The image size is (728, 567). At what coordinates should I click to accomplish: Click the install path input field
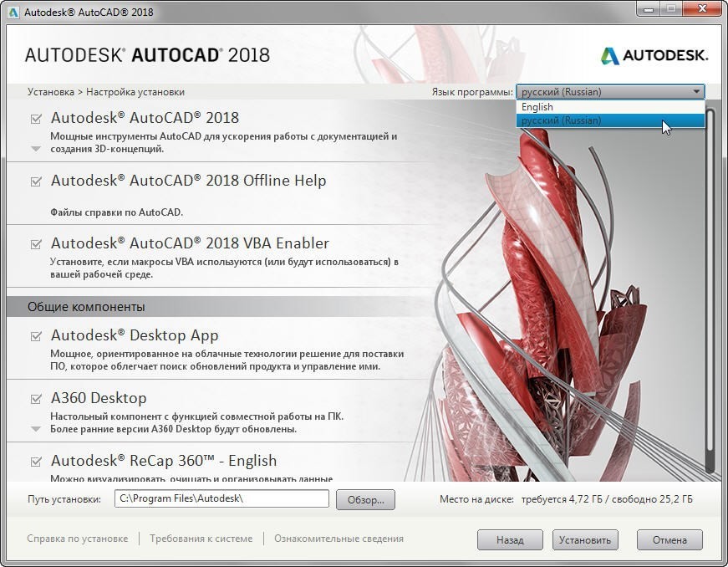(x=221, y=498)
